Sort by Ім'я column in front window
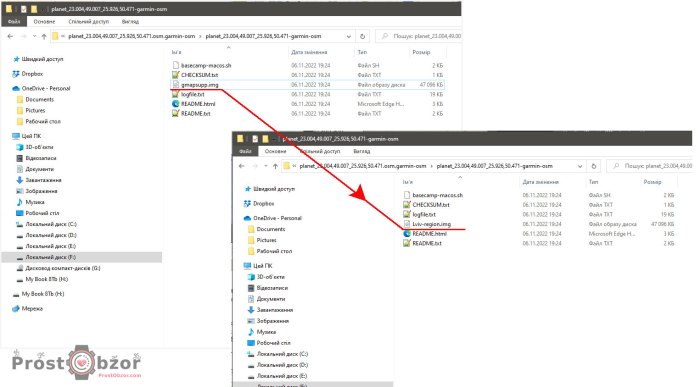 pyautogui.click(x=408, y=183)
